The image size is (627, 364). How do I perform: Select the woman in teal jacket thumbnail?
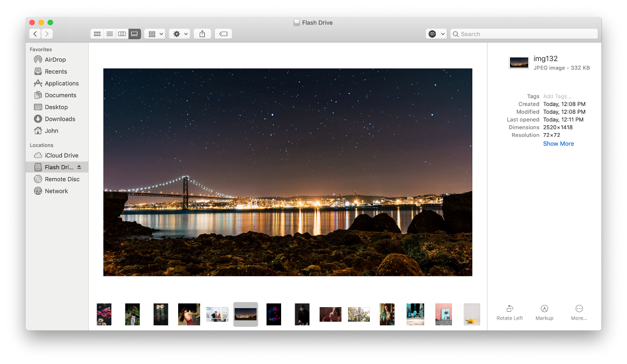[x=387, y=314]
